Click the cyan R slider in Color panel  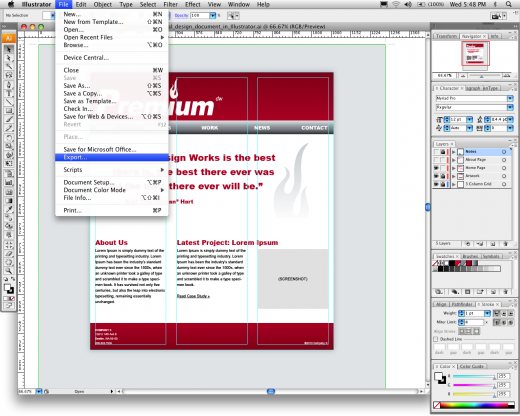474,376
